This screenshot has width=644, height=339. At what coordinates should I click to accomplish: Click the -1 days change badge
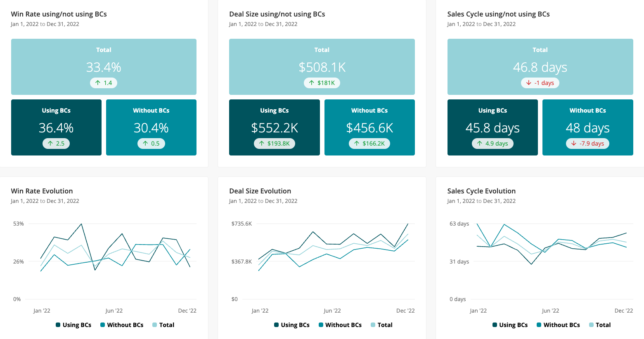[x=540, y=83]
